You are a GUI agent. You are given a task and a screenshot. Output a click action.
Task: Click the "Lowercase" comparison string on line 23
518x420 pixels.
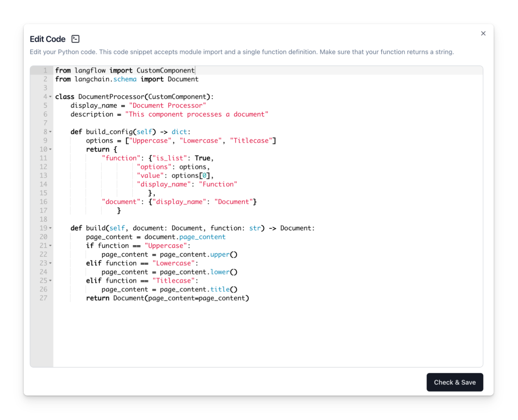click(x=174, y=263)
